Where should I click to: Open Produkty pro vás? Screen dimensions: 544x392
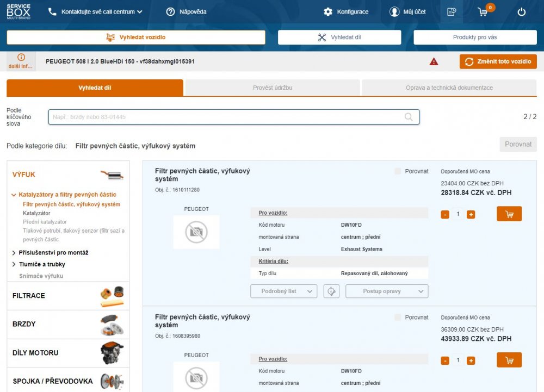(475, 38)
